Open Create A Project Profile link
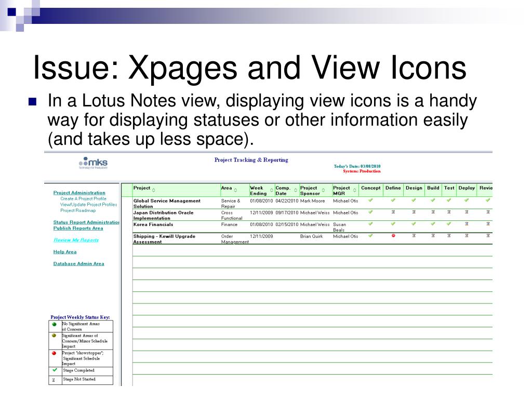 pyautogui.click(x=84, y=199)
